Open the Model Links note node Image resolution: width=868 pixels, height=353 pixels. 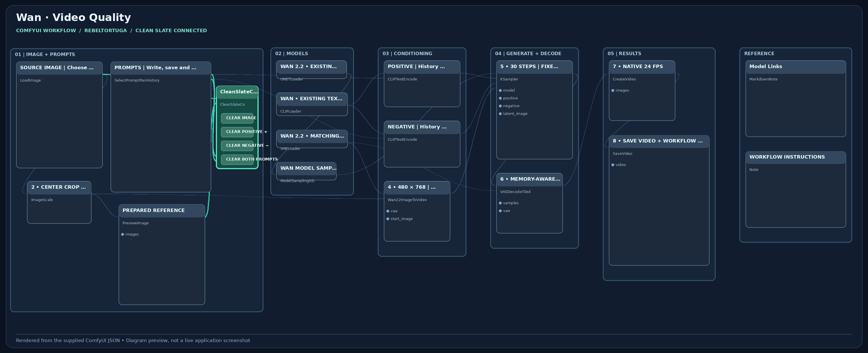[796, 99]
